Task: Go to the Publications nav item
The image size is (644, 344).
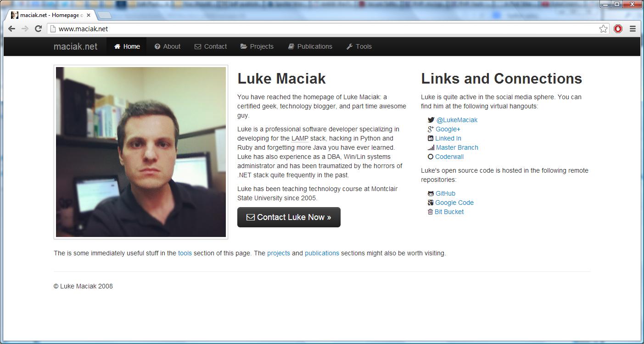Action: 310,46
